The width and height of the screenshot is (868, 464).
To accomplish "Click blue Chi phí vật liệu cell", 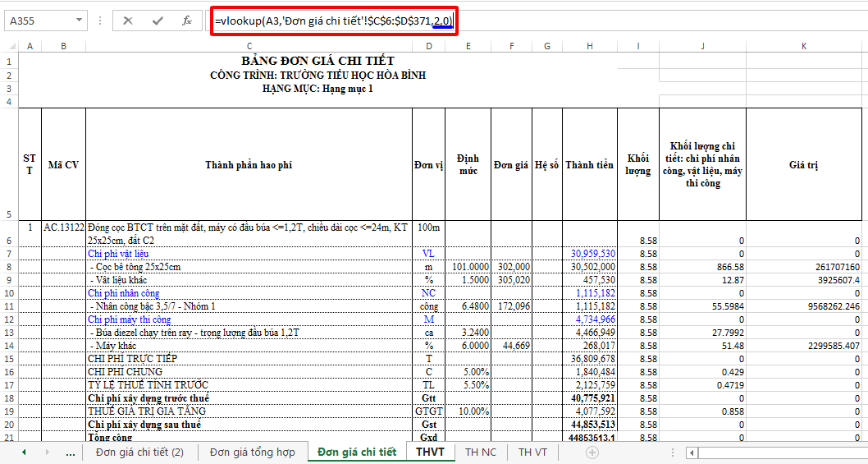I will point(249,253).
